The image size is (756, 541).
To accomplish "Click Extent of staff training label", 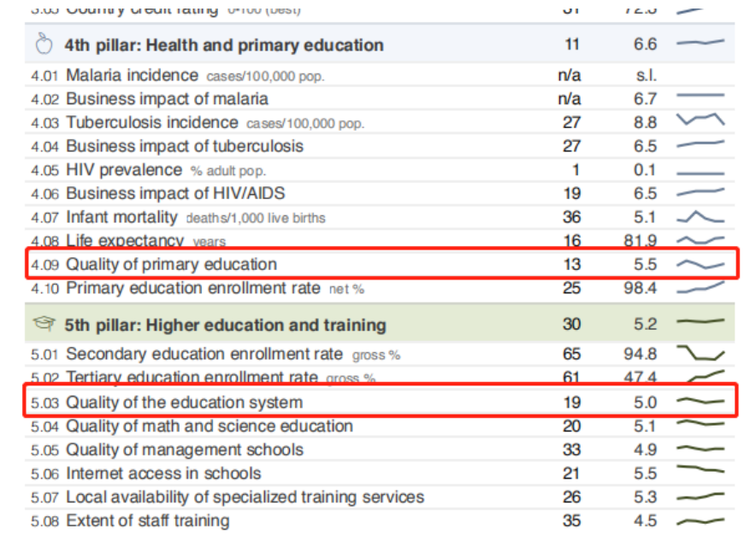I will point(148,520).
